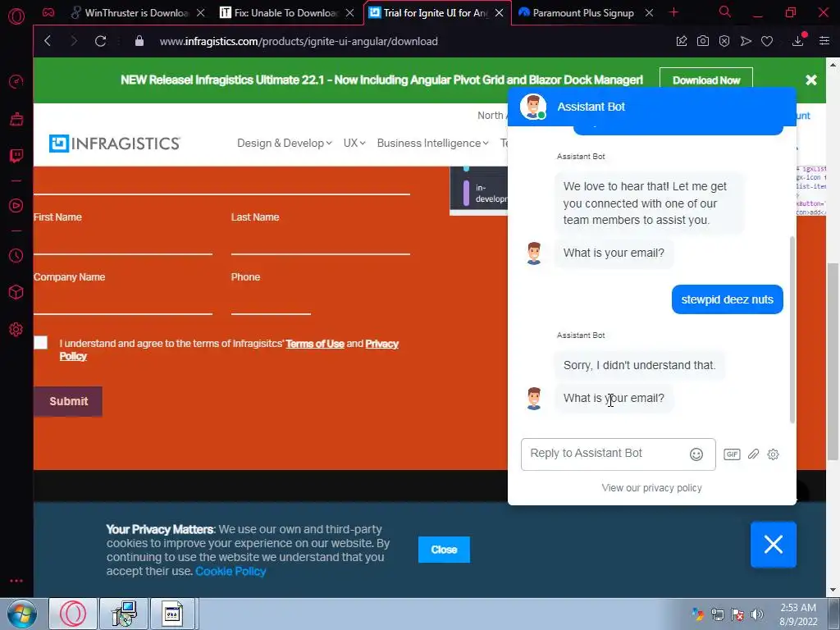Image resolution: width=840 pixels, height=630 pixels.
Task: Open Twitch panel in sidebar
Action: 16,156
